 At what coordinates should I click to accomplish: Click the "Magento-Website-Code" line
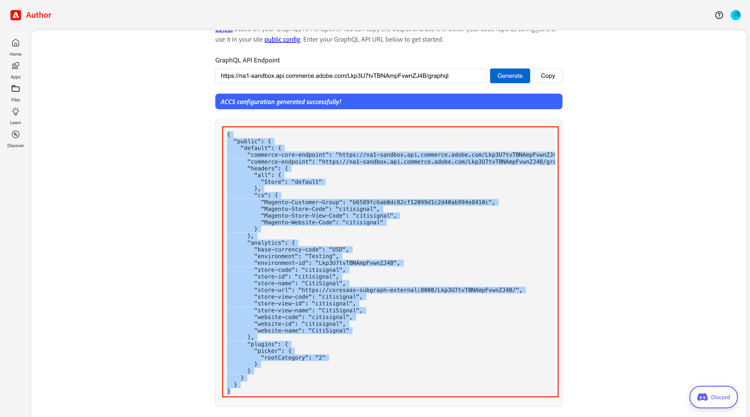coord(323,222)
